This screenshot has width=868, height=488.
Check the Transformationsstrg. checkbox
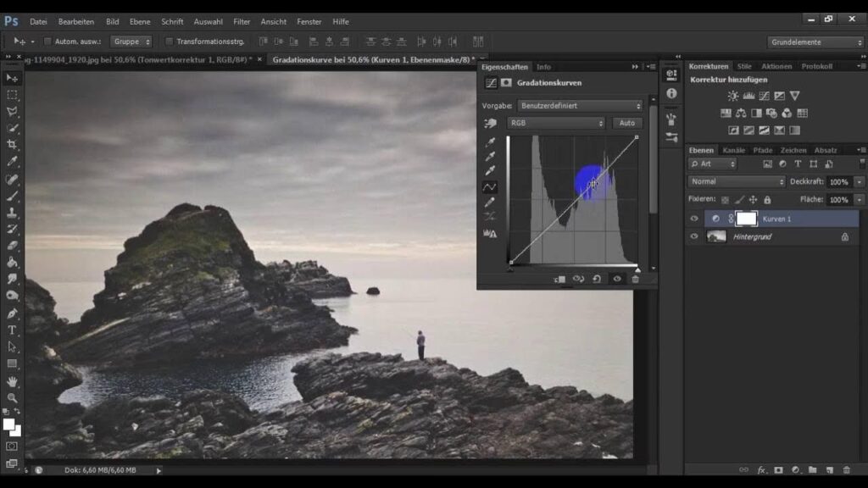tap(170, 42)
